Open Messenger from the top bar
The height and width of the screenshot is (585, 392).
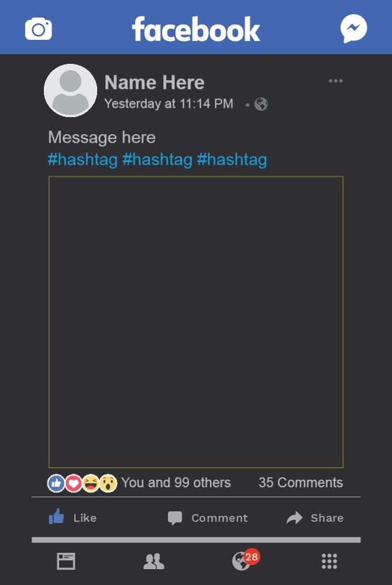[353, 29]
